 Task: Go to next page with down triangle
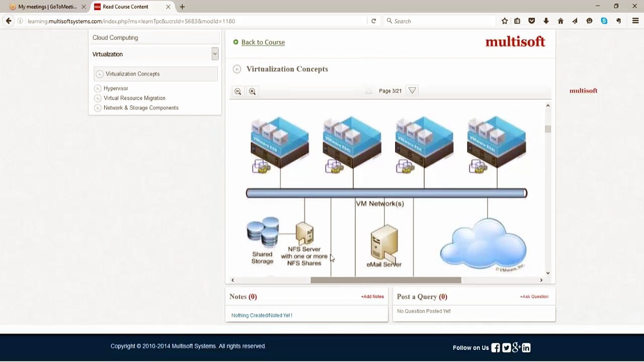click(412, 90)
